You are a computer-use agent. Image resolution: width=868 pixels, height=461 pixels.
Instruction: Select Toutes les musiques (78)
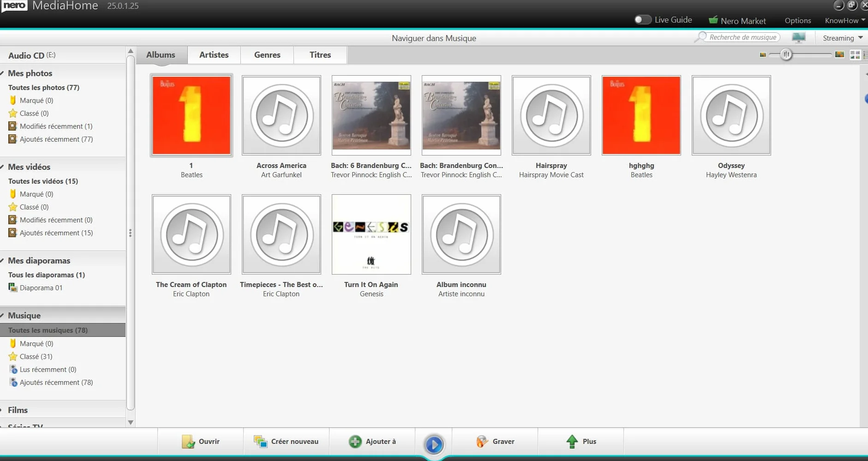63,330
